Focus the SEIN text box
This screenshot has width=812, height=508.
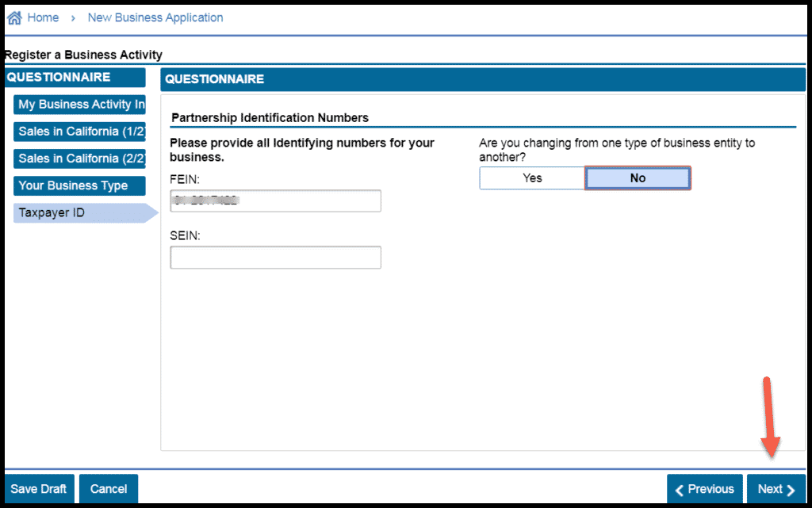[275, 258]
